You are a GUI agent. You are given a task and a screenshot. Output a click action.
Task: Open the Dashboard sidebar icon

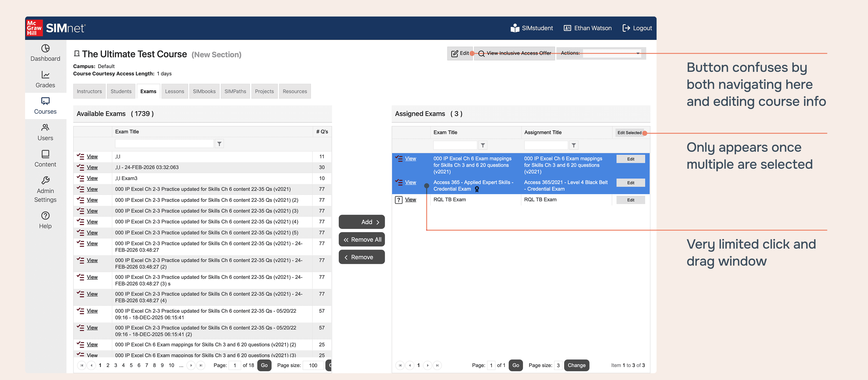(45, 48)
